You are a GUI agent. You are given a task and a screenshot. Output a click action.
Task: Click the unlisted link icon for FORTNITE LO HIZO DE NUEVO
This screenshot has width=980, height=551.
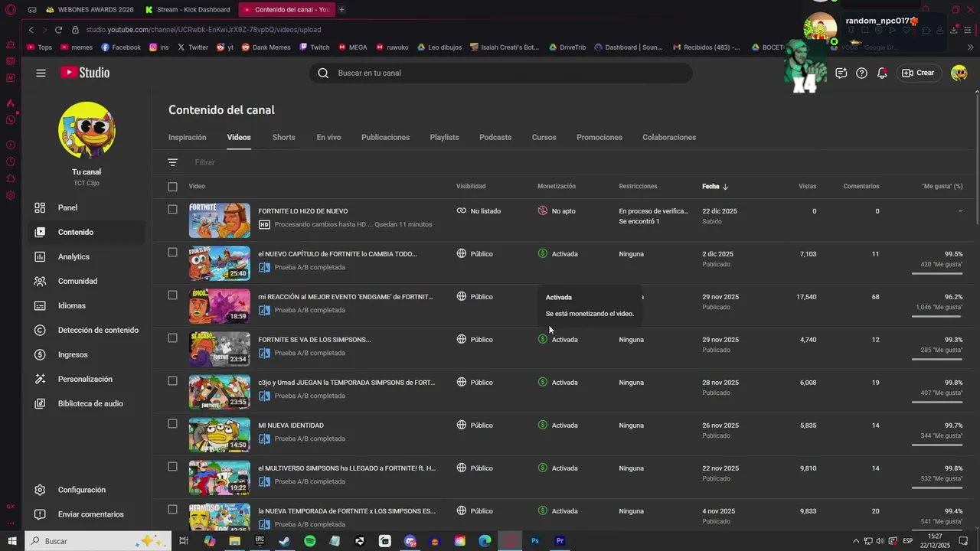click(462, 210)
